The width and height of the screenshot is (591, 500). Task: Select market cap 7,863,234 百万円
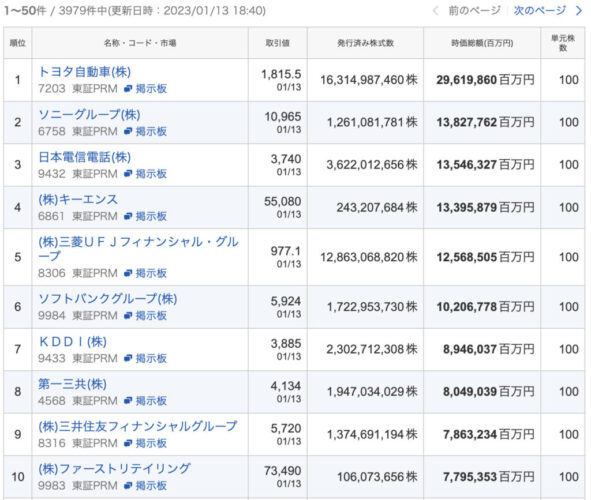pos(489,435)
